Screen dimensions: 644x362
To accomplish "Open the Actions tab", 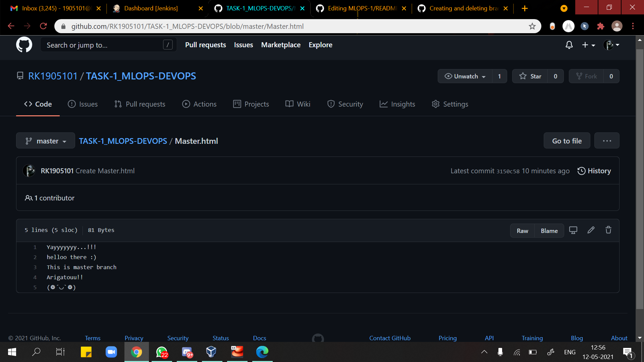I will point(199,104).
